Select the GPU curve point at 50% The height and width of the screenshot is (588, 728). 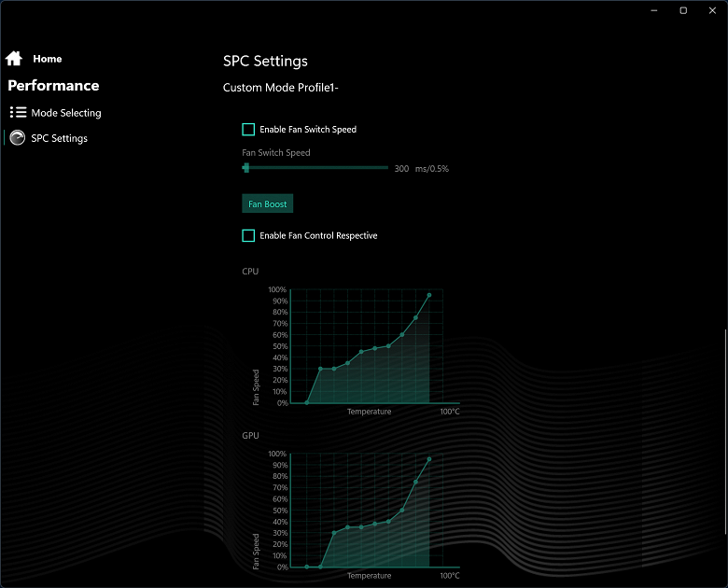[402, 511]
